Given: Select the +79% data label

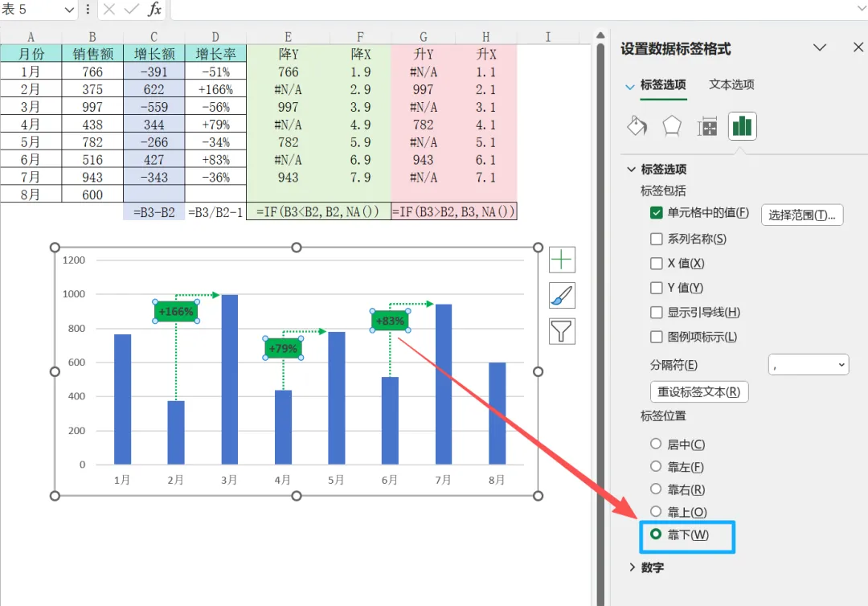Looking at the screenshot, I should [283, 349].
